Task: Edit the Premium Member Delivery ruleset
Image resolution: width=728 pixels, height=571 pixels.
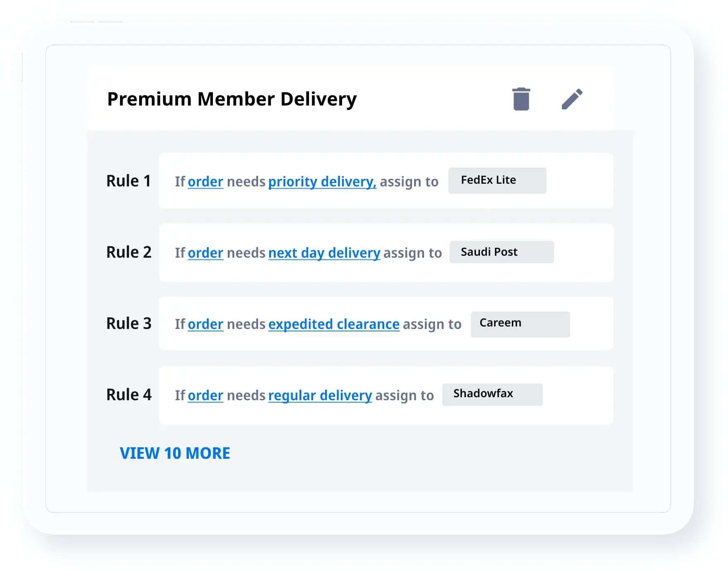Action: click(x=572, y=99)
